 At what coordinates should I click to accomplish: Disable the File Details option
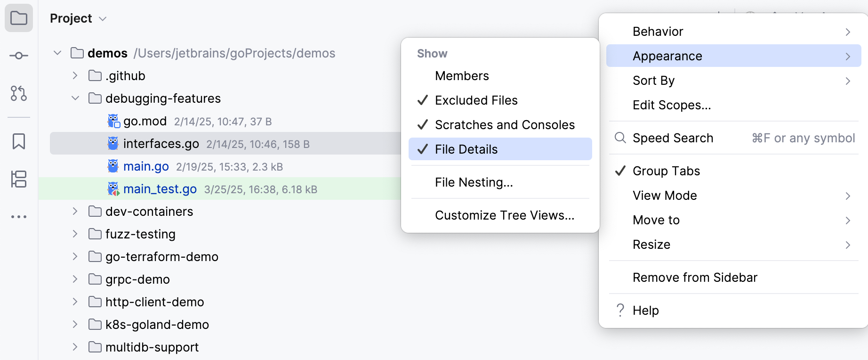point(466,149)
